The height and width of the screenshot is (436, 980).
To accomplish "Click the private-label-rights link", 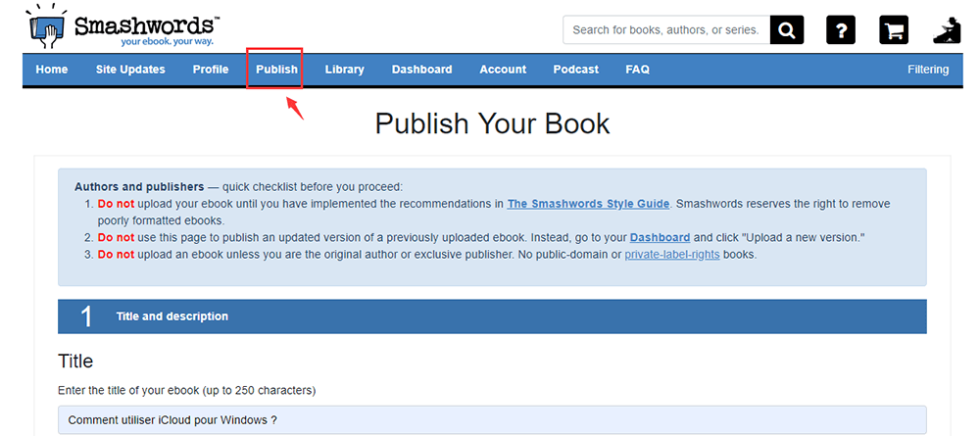I will pyautogui.click(x=671, y=255).
